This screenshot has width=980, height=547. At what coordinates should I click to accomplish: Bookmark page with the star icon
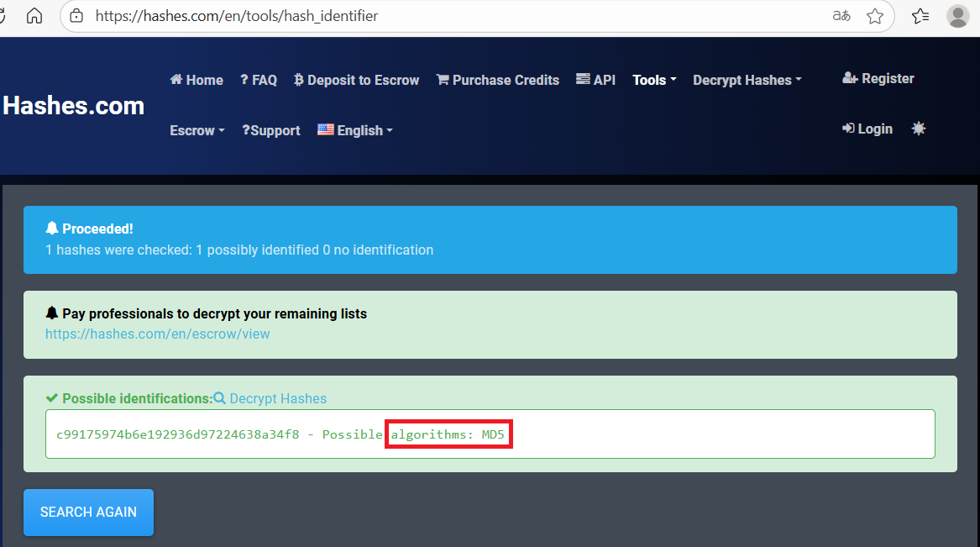875,16
